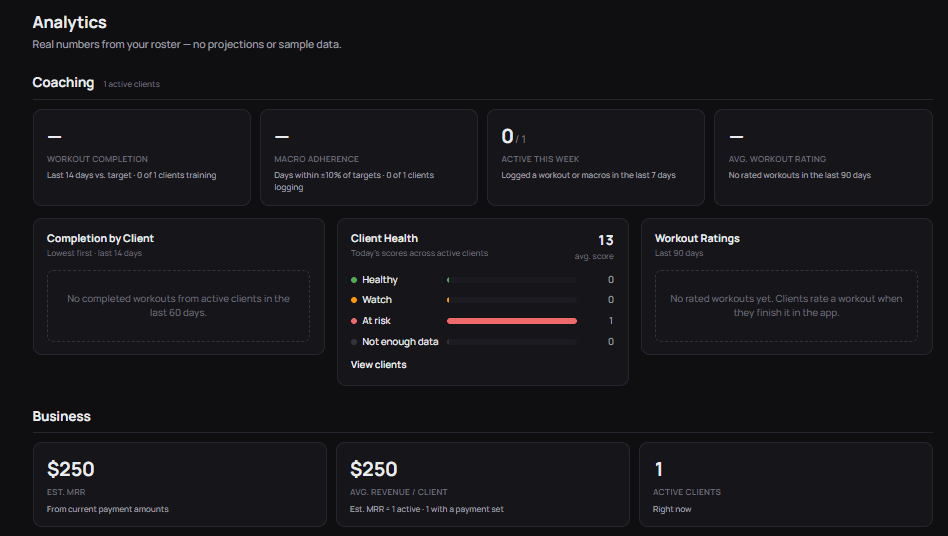Select the Workout Completion card

[141, 157]
